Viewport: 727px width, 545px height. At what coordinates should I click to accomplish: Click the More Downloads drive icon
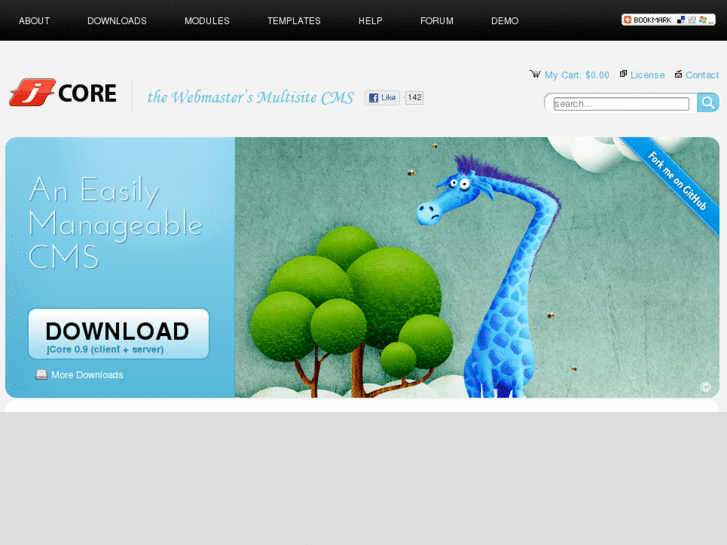click(x=41, y=375)
